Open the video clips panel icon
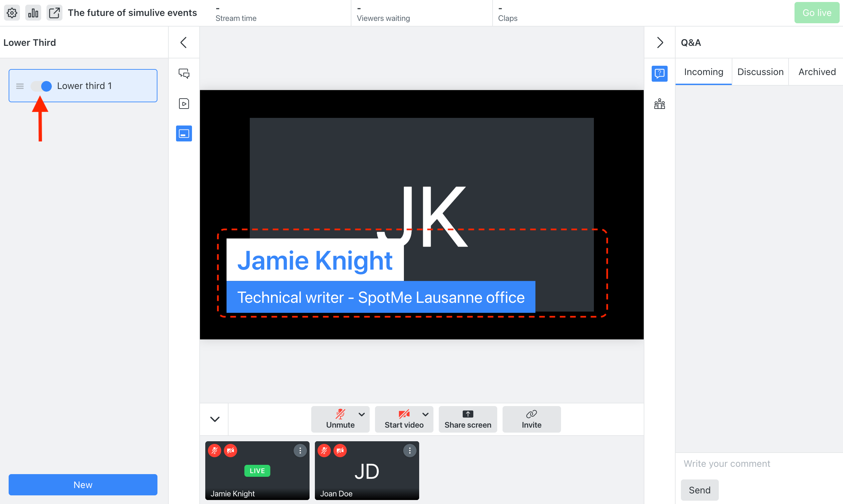Image resolution: width=843 pixels, height=504 pixels. pyautogui.click(x=183, y=104)
